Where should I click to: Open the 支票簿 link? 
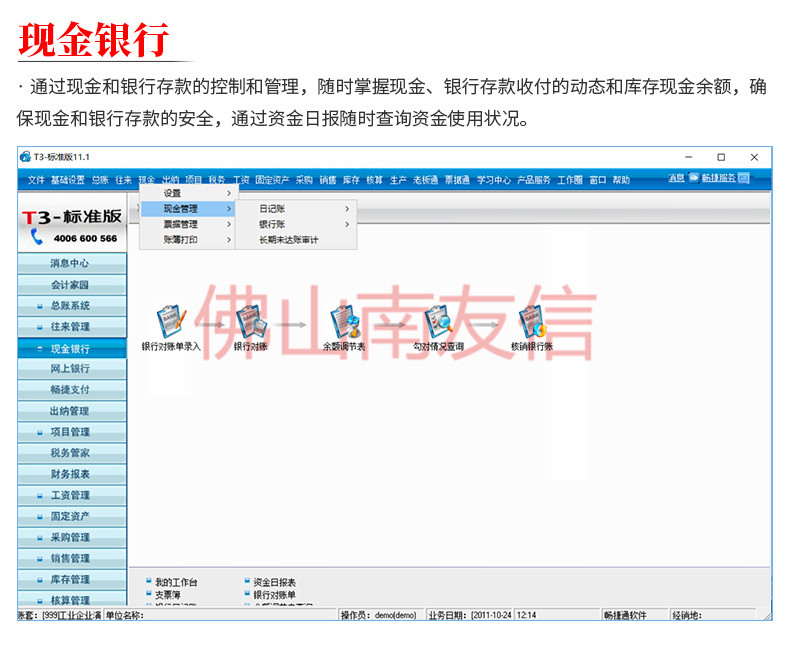[x=167, y=595]
